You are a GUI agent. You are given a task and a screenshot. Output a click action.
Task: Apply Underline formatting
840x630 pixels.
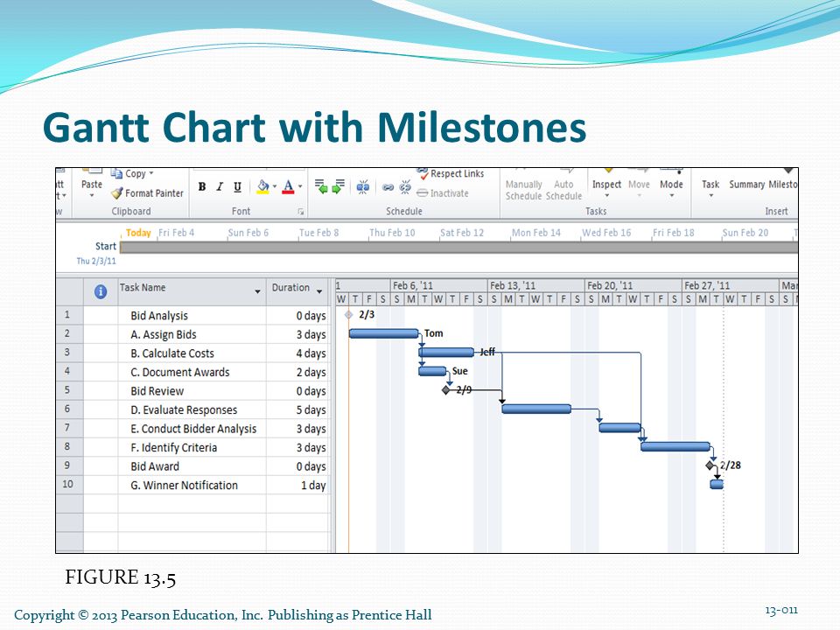coord(237,186)
